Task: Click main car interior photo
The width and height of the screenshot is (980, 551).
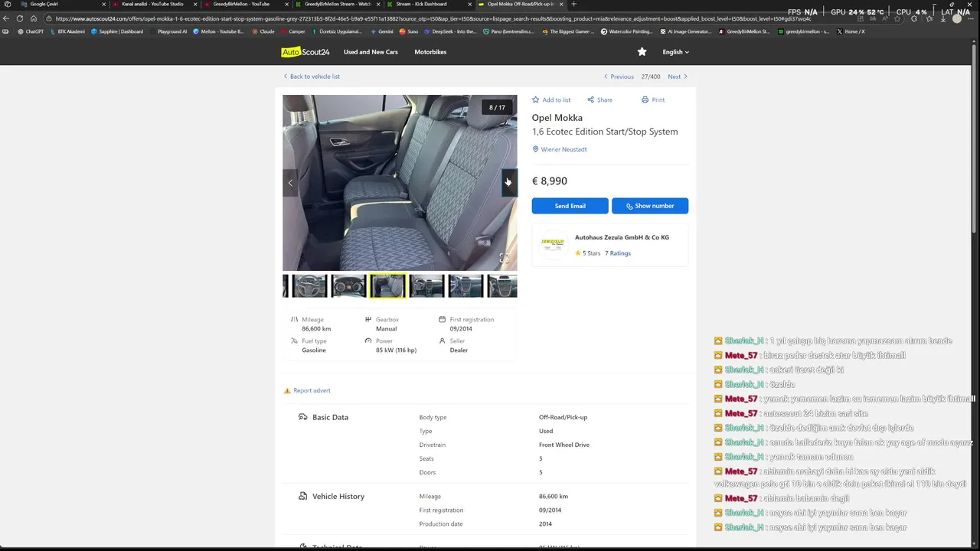Action: 400,183
